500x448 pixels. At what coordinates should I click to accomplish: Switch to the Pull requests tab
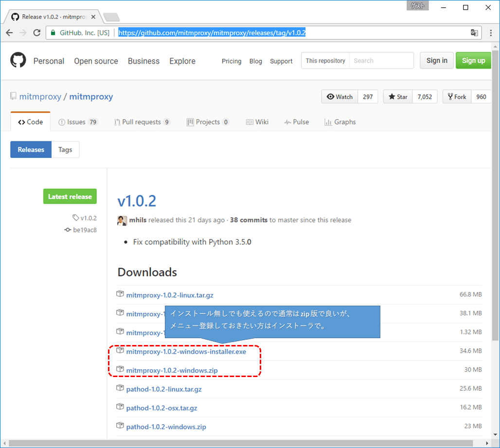pyautogui.click(x=142, y=122)
